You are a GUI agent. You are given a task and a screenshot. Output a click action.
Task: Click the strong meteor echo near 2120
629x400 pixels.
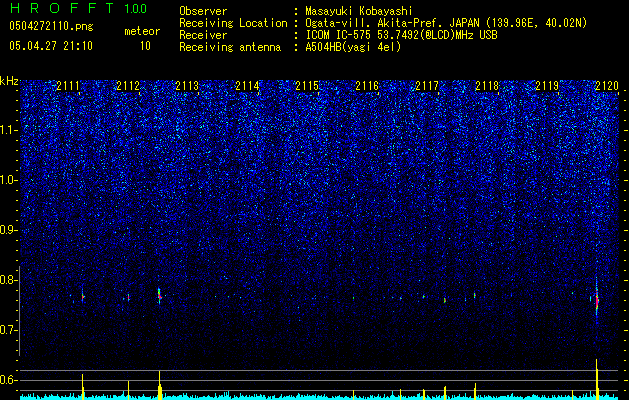click(x=597, y=301)
